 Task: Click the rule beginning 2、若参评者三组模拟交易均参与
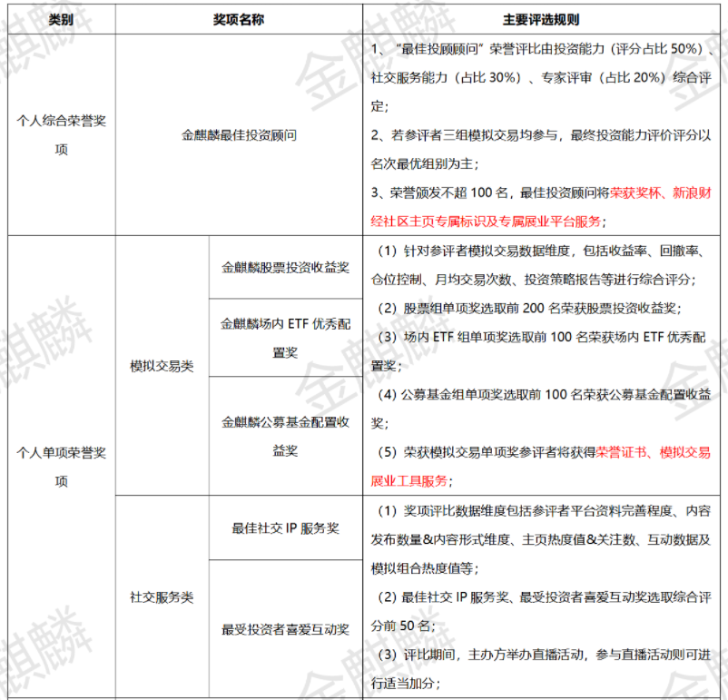point(541,135)
